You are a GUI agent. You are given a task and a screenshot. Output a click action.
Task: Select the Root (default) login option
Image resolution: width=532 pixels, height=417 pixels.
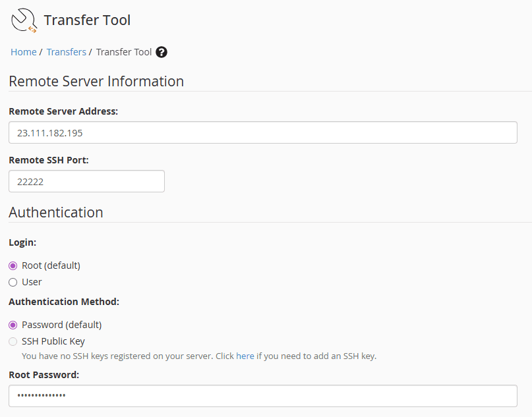(x=13, y=265)
